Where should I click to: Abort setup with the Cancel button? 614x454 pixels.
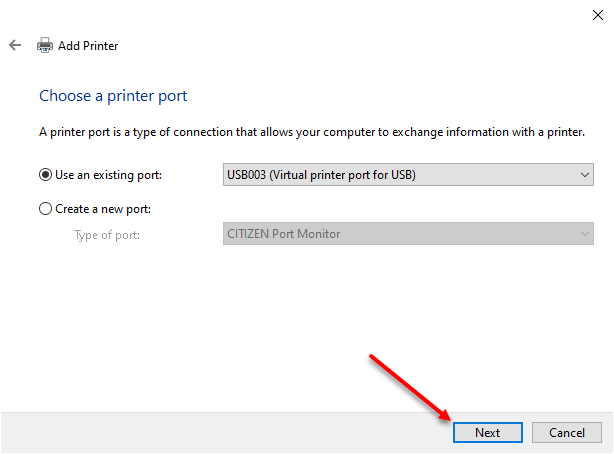[x=567, y=432]
